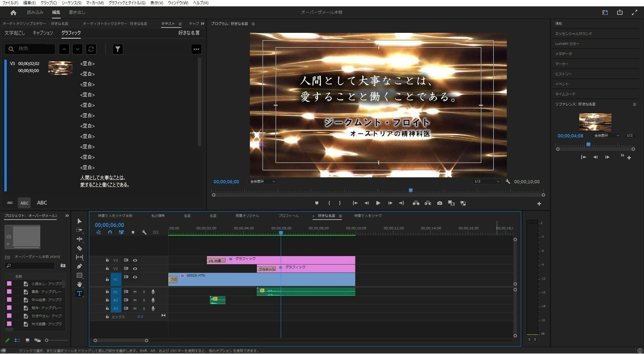Mute audio track A1

tap(135, 292)
